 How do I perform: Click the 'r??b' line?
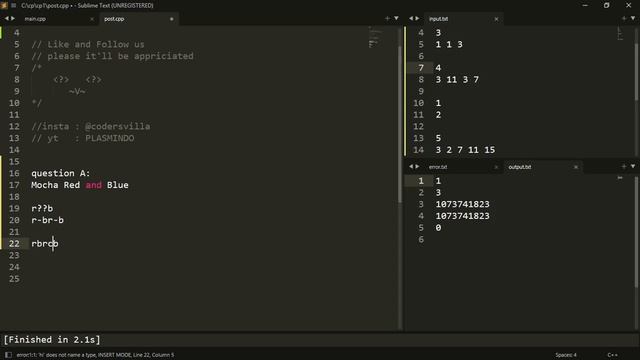pyautogui.click(x=42, y=209)
